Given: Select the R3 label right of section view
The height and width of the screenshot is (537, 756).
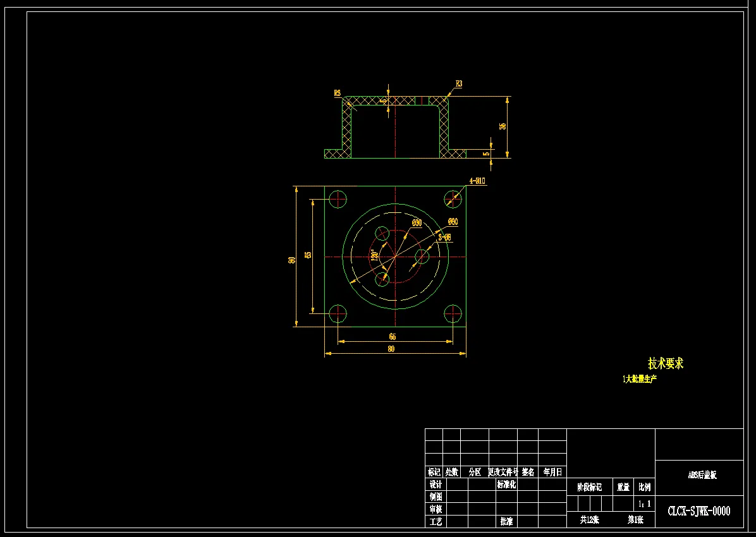Looking at the screenshot, I should [x=459, y=84].
